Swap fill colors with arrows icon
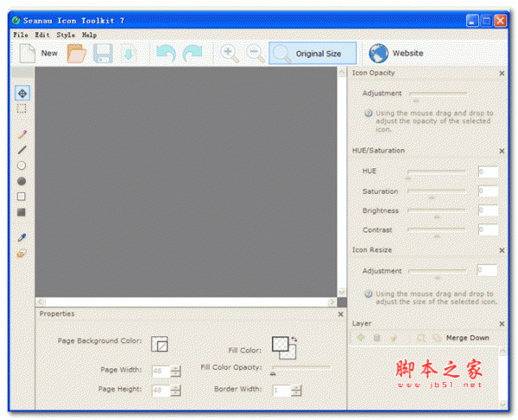 tap(294, 339)
